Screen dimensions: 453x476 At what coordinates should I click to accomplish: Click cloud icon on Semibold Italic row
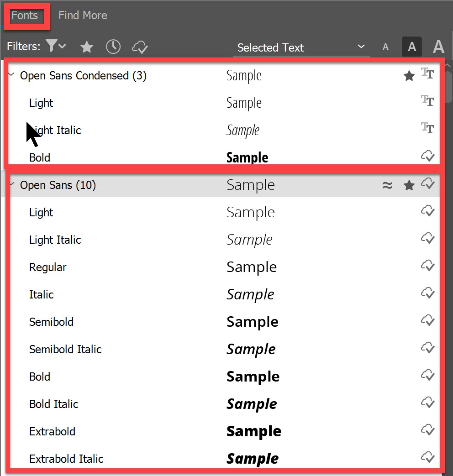[428, 347]
